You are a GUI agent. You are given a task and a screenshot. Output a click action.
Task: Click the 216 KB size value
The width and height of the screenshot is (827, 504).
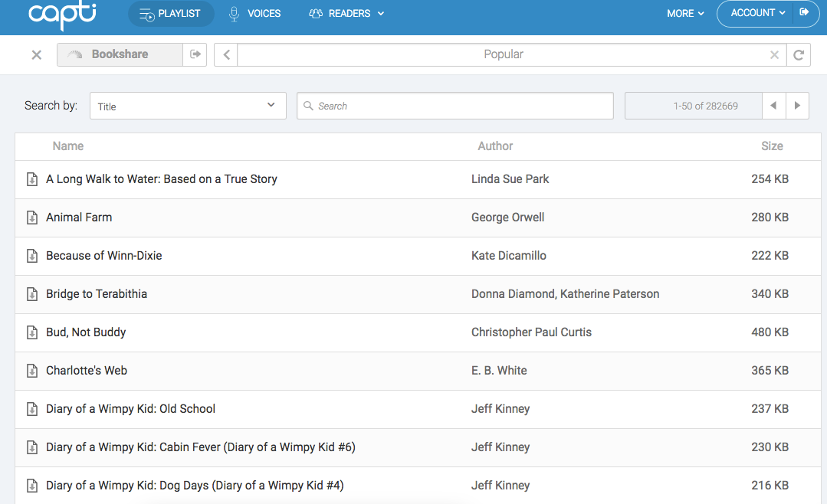(770, 486)
